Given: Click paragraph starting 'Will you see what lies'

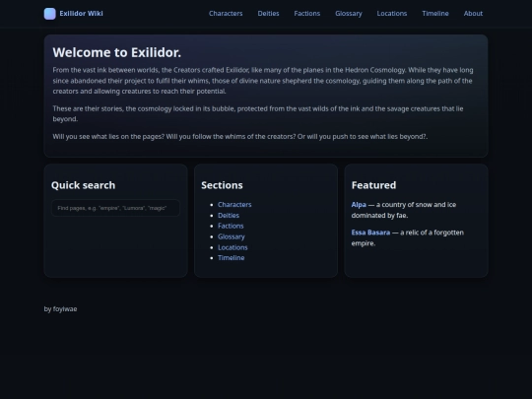Looking at the screenshot, I should coord(239,136).
